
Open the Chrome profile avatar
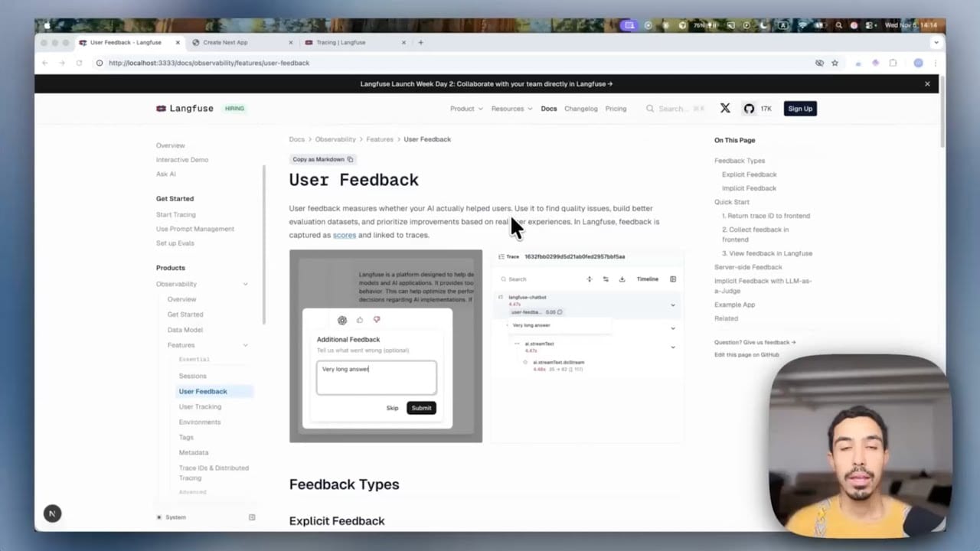pos(918,63)
